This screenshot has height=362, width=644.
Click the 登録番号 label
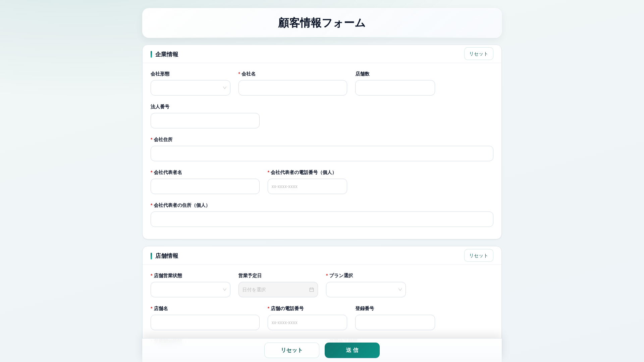365,308
